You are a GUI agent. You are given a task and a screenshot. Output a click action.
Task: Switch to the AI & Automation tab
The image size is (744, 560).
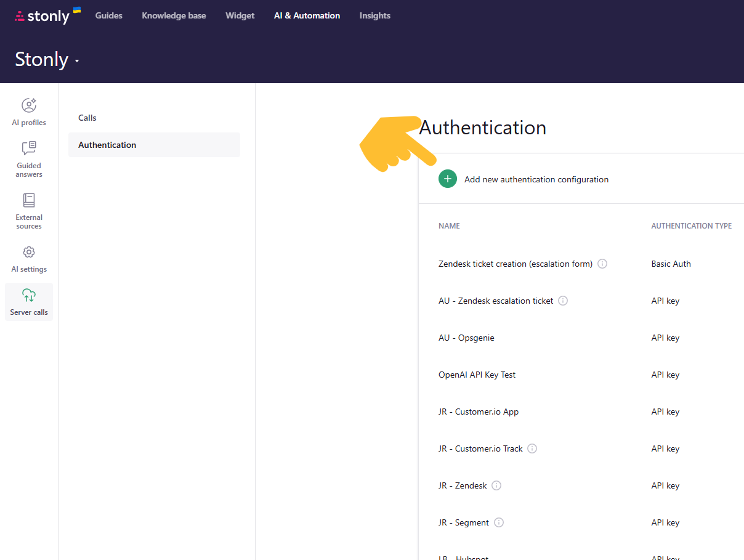[x=307, y=15]
